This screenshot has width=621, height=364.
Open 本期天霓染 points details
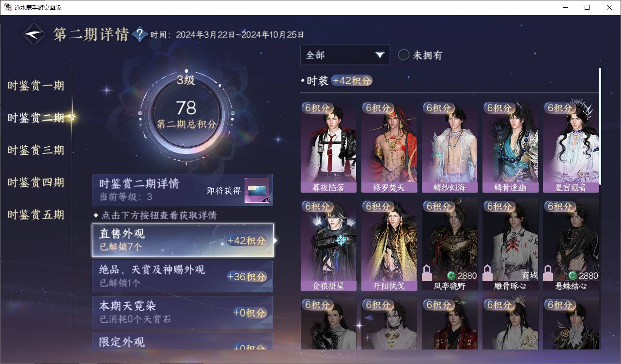coord(183,312)
